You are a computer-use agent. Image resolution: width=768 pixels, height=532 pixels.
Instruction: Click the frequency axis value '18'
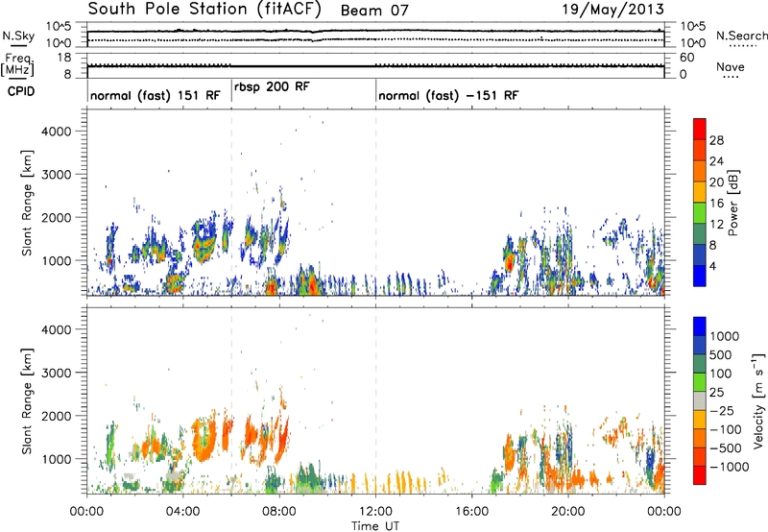click(x=64, y=58)
